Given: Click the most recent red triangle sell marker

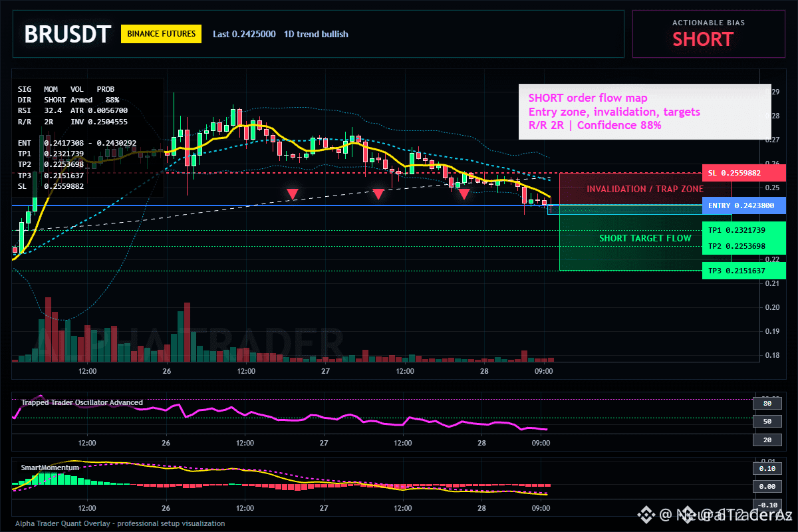Looking at the screenshot, I should pos(464,194).
